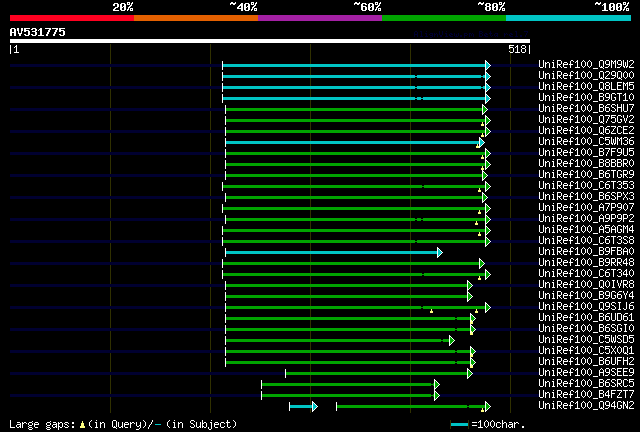Open hit UniRef100_Q9M9W2
640x432 pixels.
(x=586, y=65)
